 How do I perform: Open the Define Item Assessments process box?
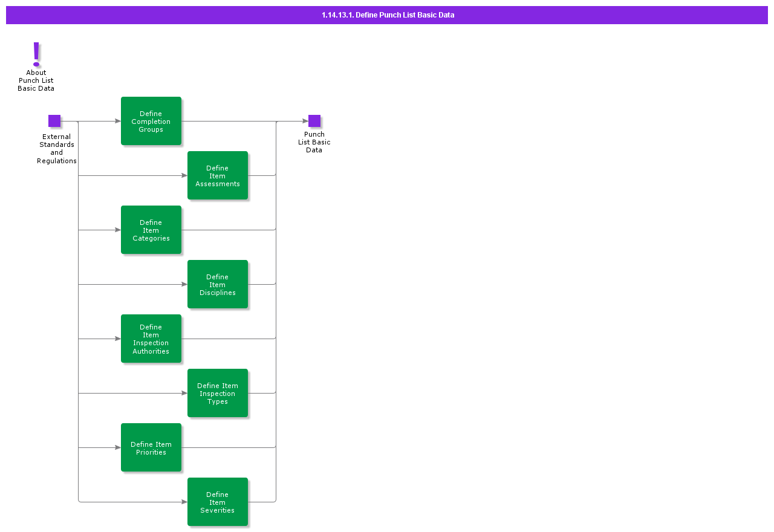click(218, 175)
